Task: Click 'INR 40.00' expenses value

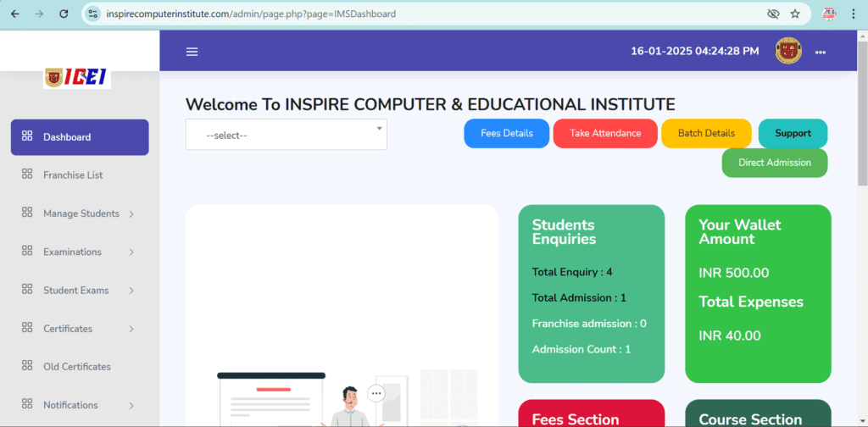Action: point(730,335)
